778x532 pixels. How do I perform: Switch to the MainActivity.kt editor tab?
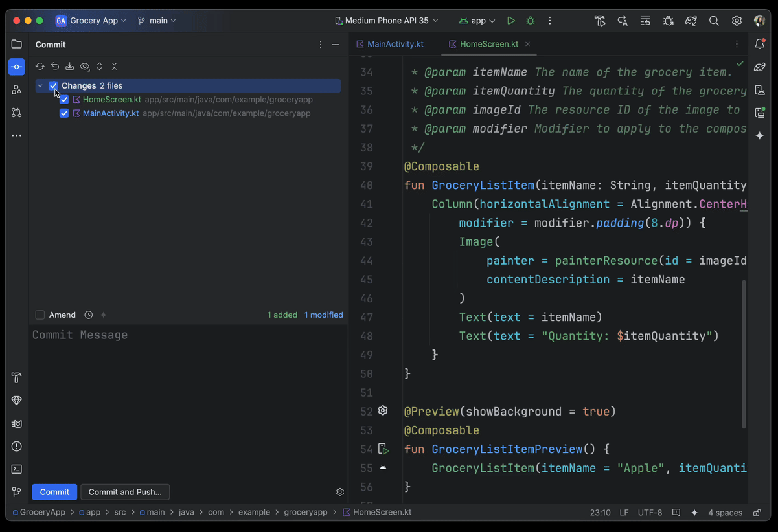[x=394, y=44]
